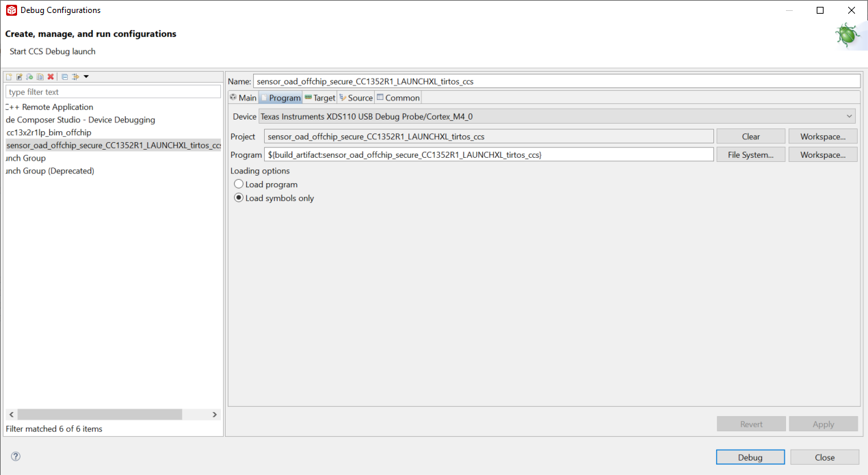Select the Load program radio button
Viewport: 868px width, 475px height.
pyautogui.click(x=239, y=185)
